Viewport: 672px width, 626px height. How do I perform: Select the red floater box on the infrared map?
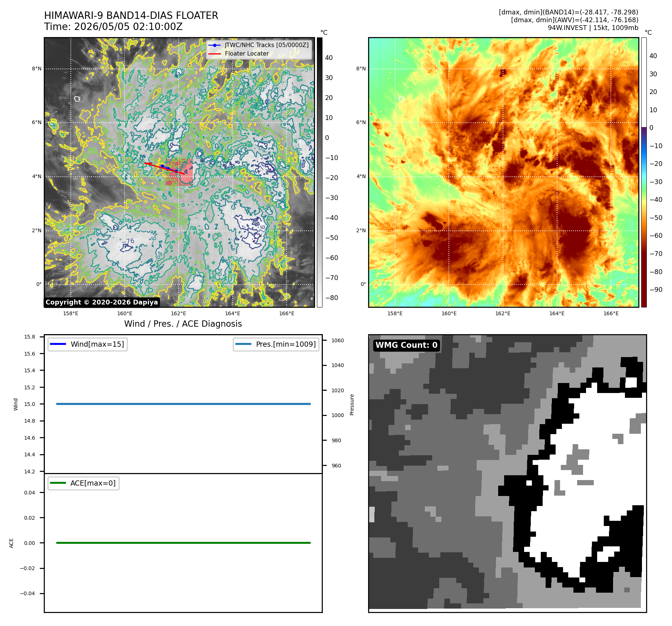pyautogui.click(x=179, y=173)
